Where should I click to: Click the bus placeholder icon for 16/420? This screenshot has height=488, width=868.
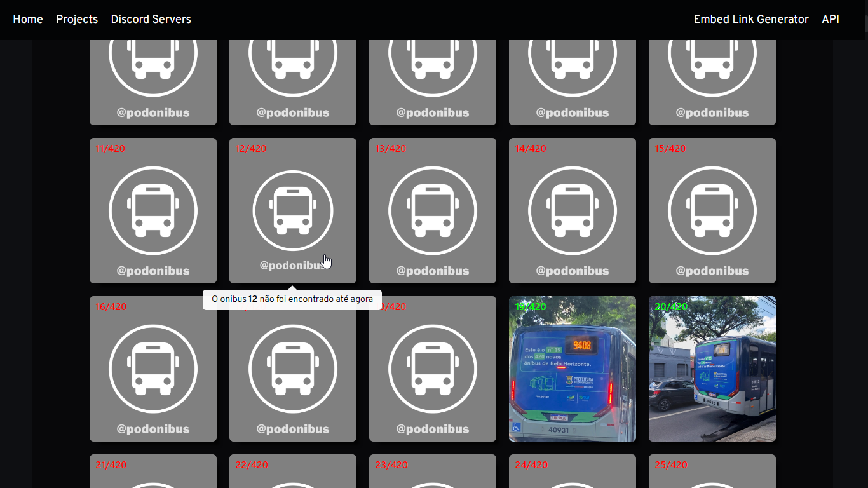pyautogui.click(x=153, y=369)
